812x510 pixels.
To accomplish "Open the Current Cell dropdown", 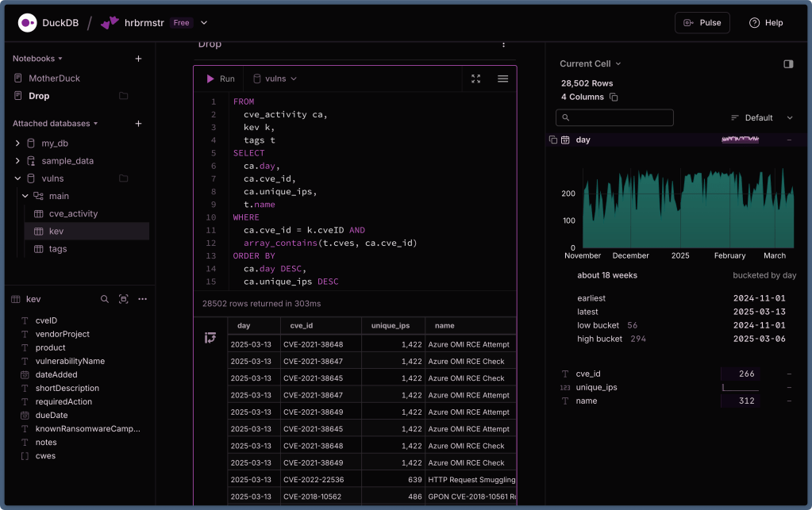I will coord(591,64).
